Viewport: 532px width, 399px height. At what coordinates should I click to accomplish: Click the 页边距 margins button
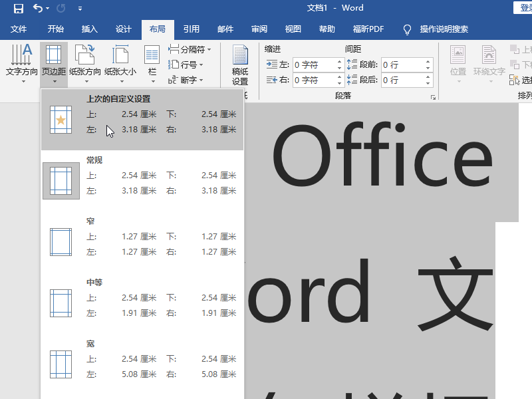54,64
